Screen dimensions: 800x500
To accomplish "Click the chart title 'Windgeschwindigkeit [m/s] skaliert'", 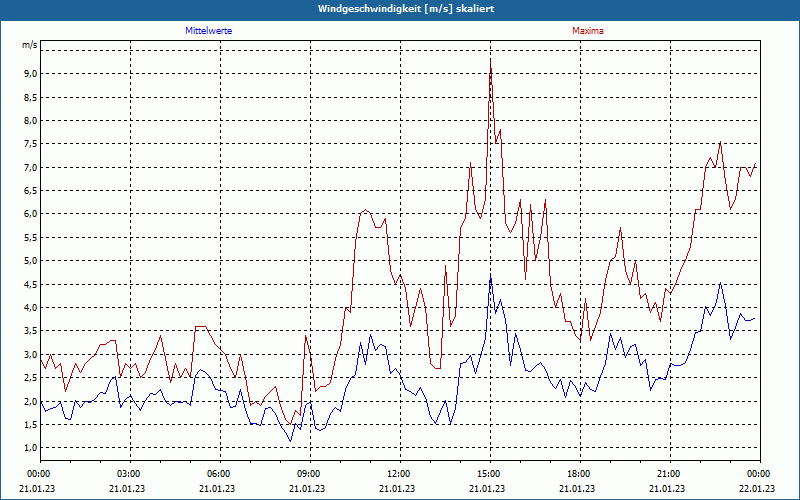I will point(406,9).
